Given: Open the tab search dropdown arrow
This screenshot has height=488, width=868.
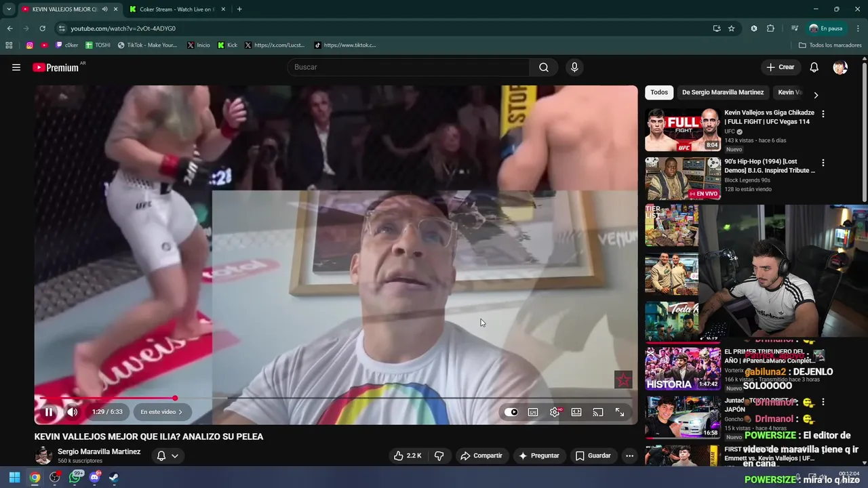Looking at the screenshot, I should point(9,9).
